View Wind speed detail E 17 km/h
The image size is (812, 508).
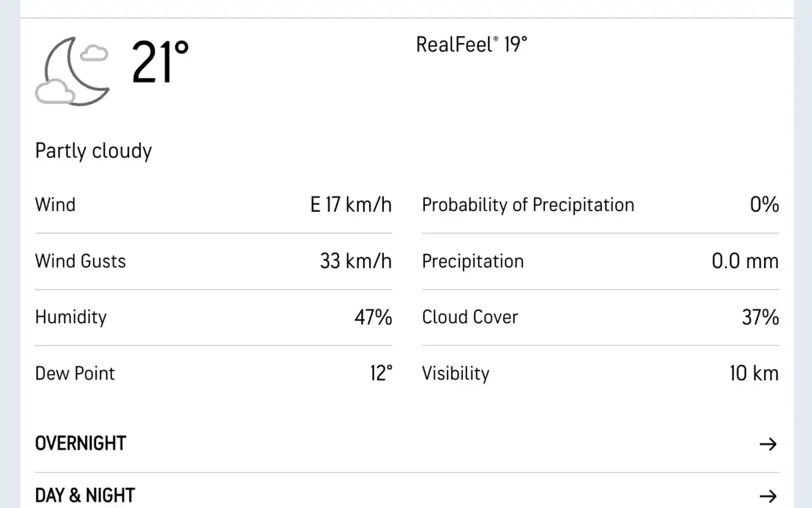(x=351, y=205)
